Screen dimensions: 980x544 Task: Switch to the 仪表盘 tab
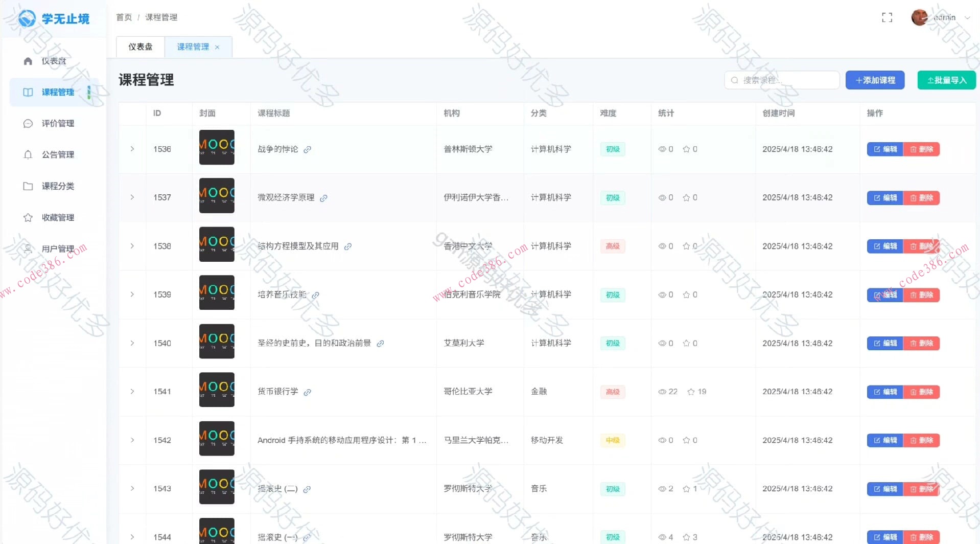pos(140,47)
